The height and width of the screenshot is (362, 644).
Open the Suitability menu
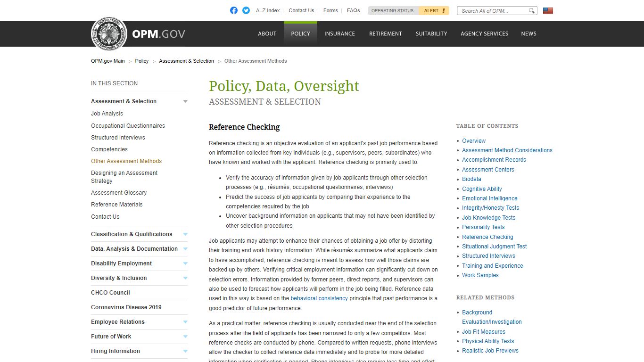click(x=431, y=33)
